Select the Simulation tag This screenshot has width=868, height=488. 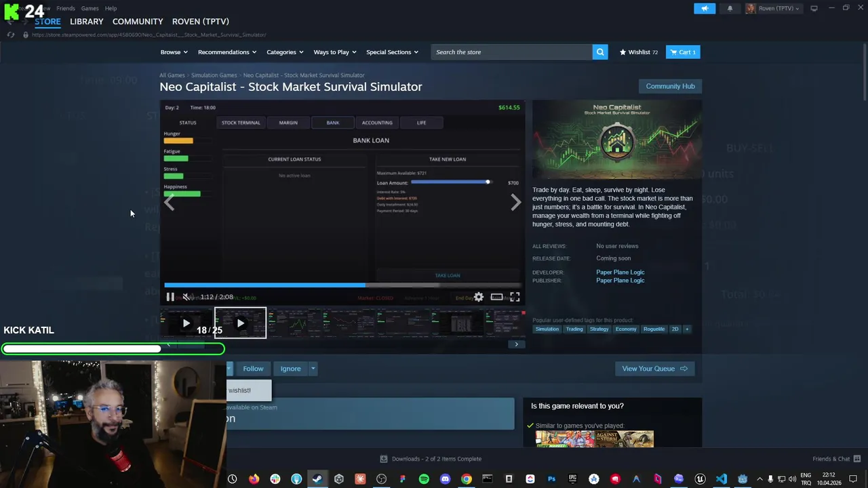click(x=547, y=329)
